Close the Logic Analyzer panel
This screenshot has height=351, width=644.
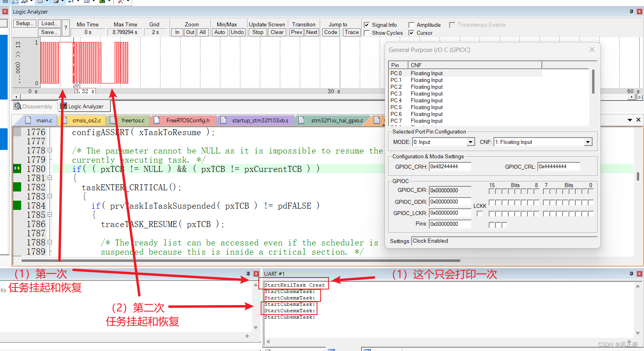pyautogui.click(x=639, y=12)
